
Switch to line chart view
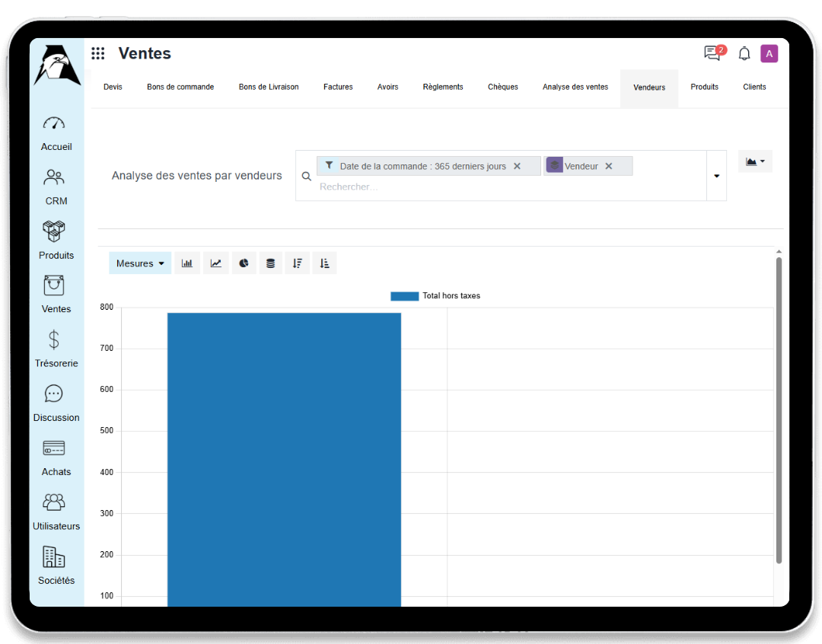coord(216,263)
